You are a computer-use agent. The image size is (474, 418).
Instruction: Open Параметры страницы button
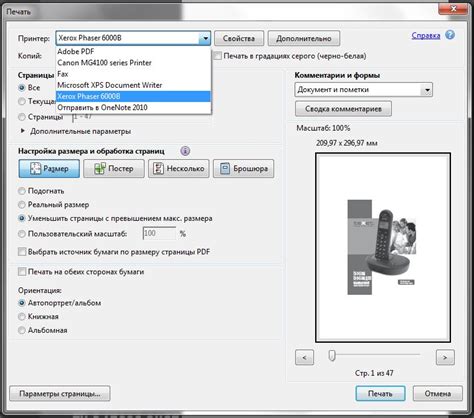point(60,394)
